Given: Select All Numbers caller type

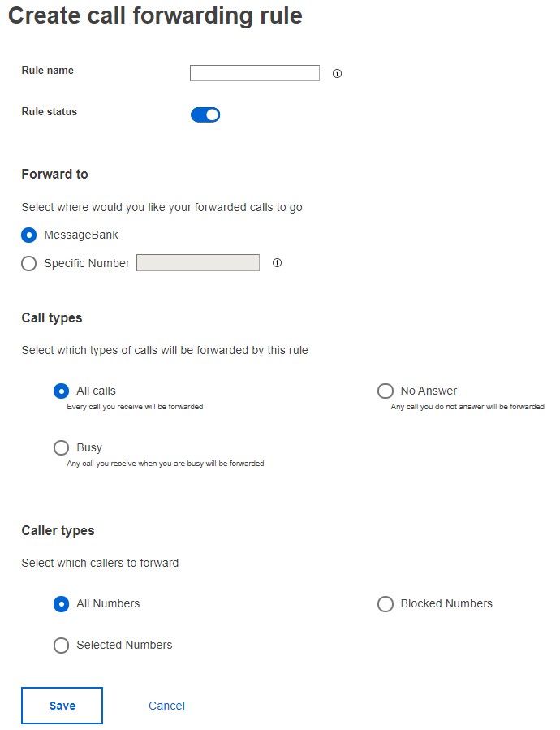Looking at the screenshot, I should (61, 603).
